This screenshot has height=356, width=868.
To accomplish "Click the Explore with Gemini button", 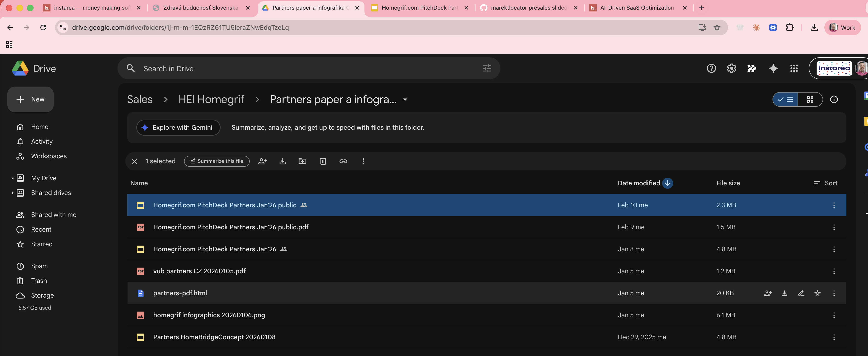I will (178, 128).
